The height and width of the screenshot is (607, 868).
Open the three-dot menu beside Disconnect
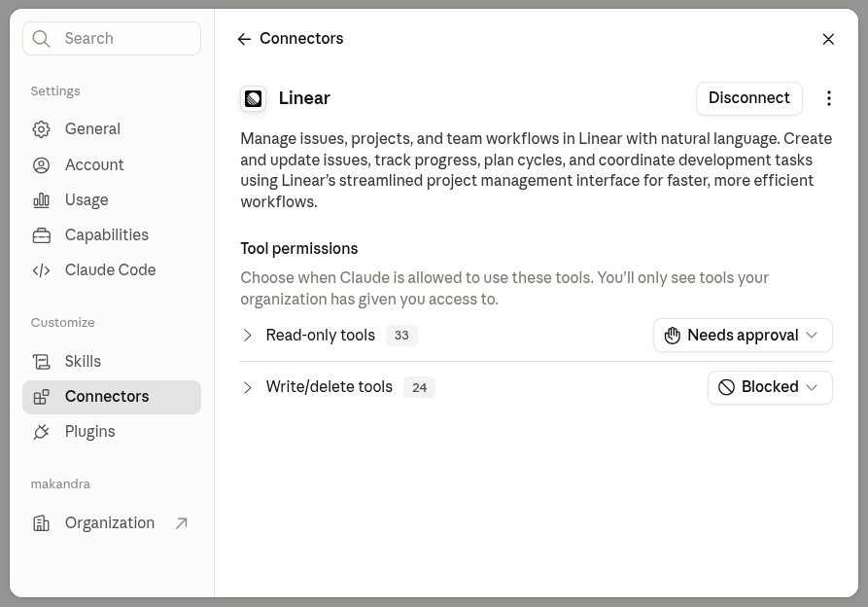[828, 98]
